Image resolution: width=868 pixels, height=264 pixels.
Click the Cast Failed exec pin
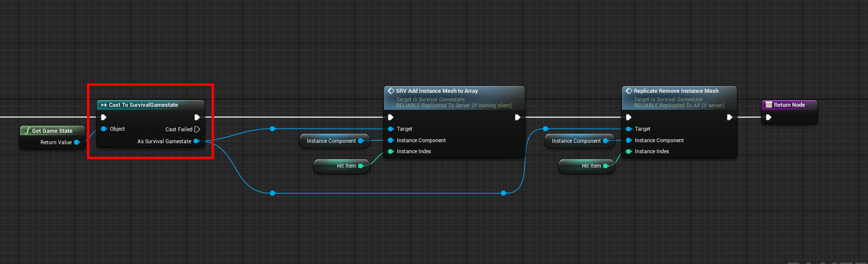pos(197,129)
